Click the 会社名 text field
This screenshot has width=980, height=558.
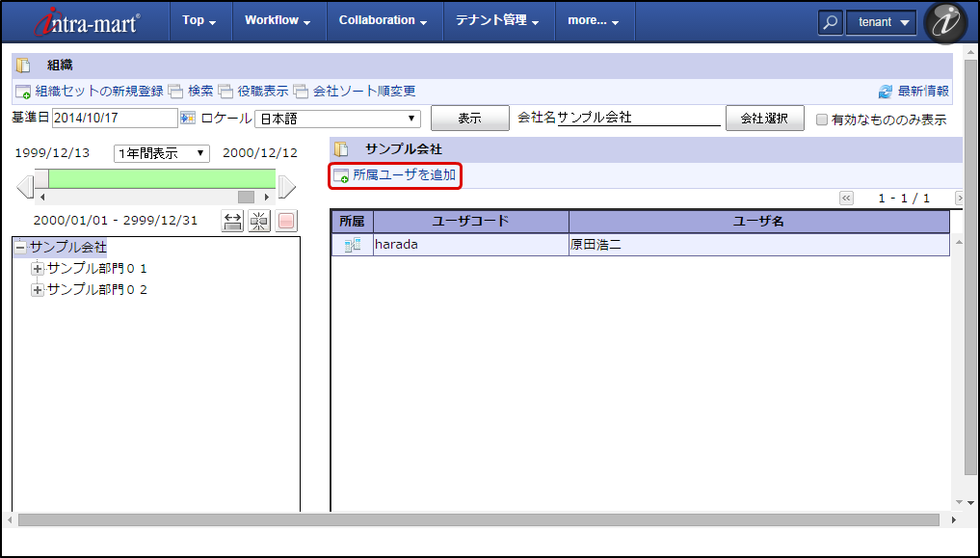click(x=639, y=118)
